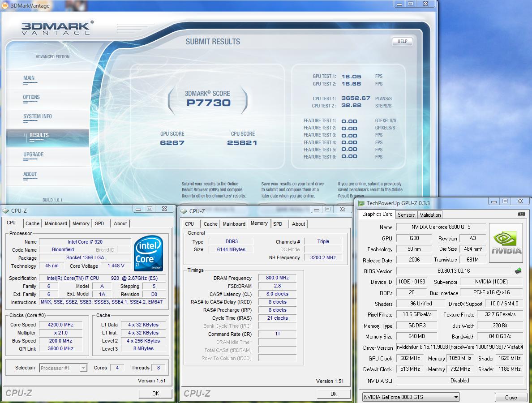
Task: Click the CPU name Intel Core i7 920
Action: click(85, 242)
